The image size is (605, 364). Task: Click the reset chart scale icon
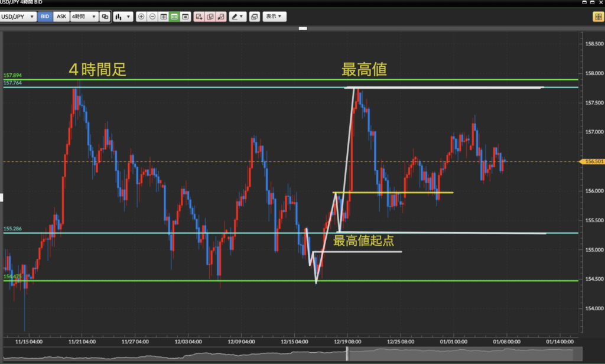(x=164, y=17)
